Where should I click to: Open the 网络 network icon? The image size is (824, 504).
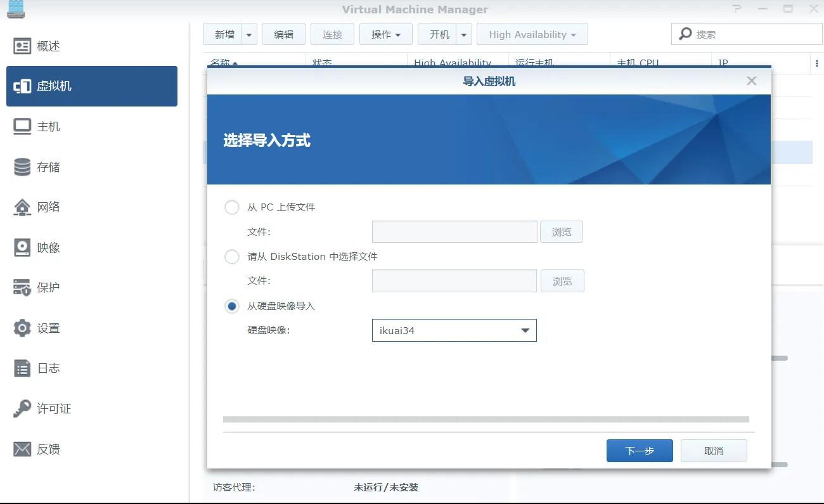tap(22, 207)
